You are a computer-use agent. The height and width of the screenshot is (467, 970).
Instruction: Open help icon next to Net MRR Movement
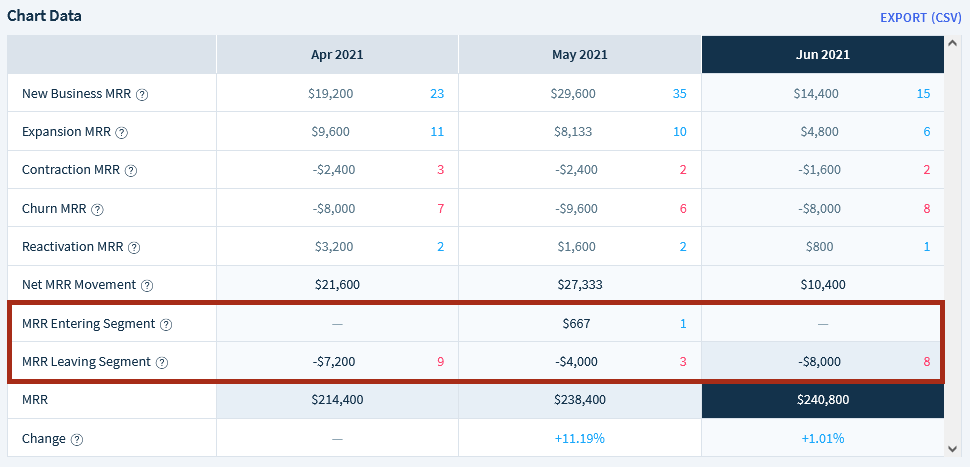[x=147, y=286]
